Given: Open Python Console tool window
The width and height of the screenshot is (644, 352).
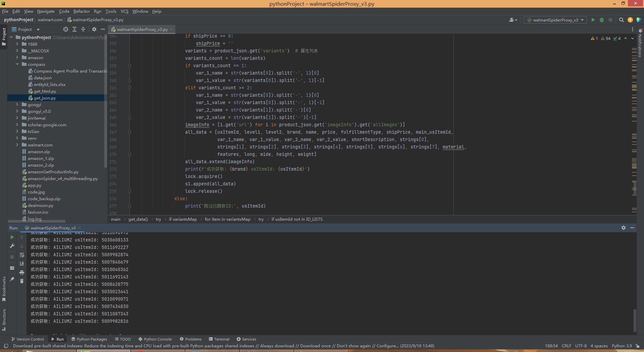Looking at the screenshot, I should click(155, 339).
